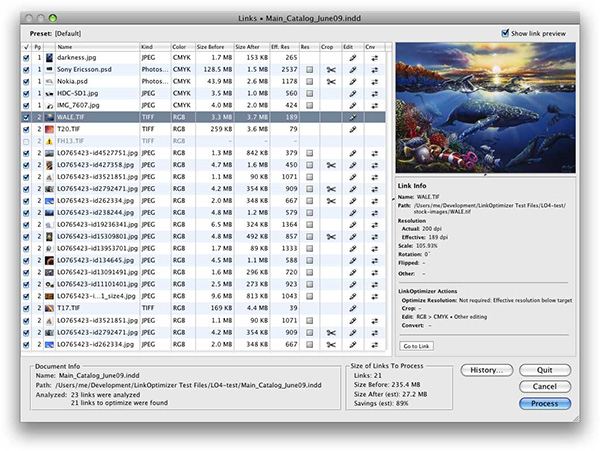Open the Preset dropdown showing [Default]
The height and width of the screenshot is (451, 600).
[70, 32]
